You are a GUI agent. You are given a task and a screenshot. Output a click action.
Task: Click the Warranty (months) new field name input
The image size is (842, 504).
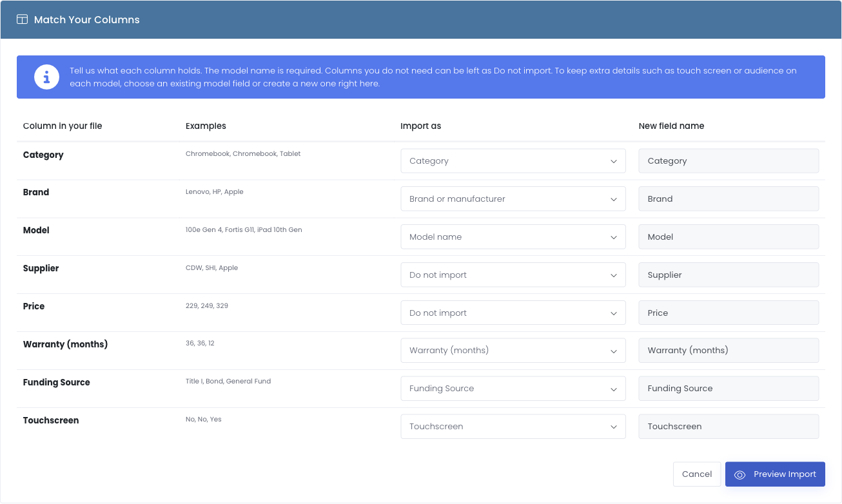click(x=729, y=351)
